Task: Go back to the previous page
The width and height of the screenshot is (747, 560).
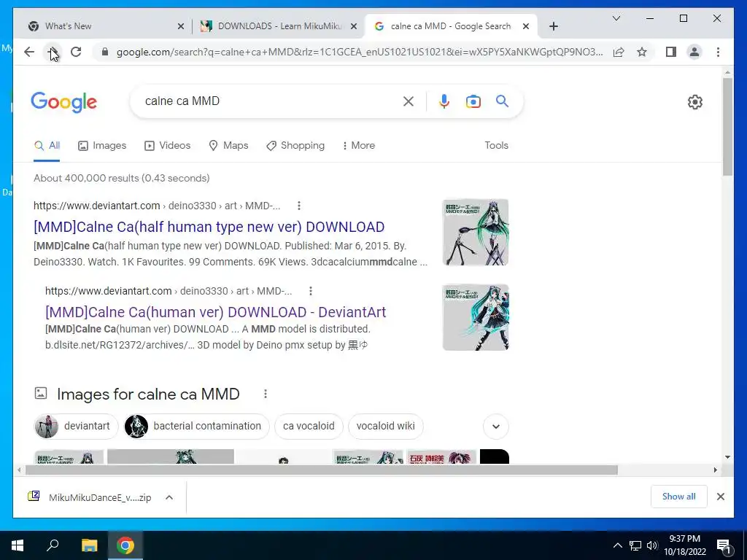Action: tap(29, 52)
